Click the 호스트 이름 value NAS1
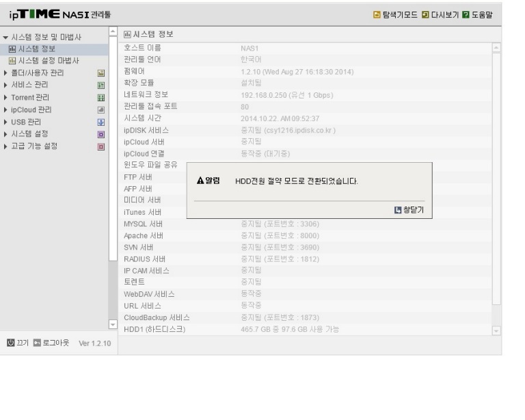The width and height of the screenshot is (525, 420). (x=250, y=49)
